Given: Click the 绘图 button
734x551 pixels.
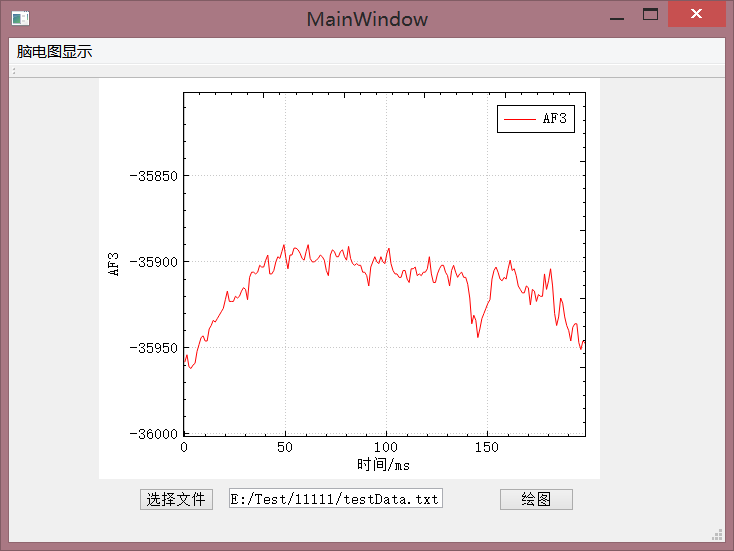Looking at the screenshot, I should point(536,500).
